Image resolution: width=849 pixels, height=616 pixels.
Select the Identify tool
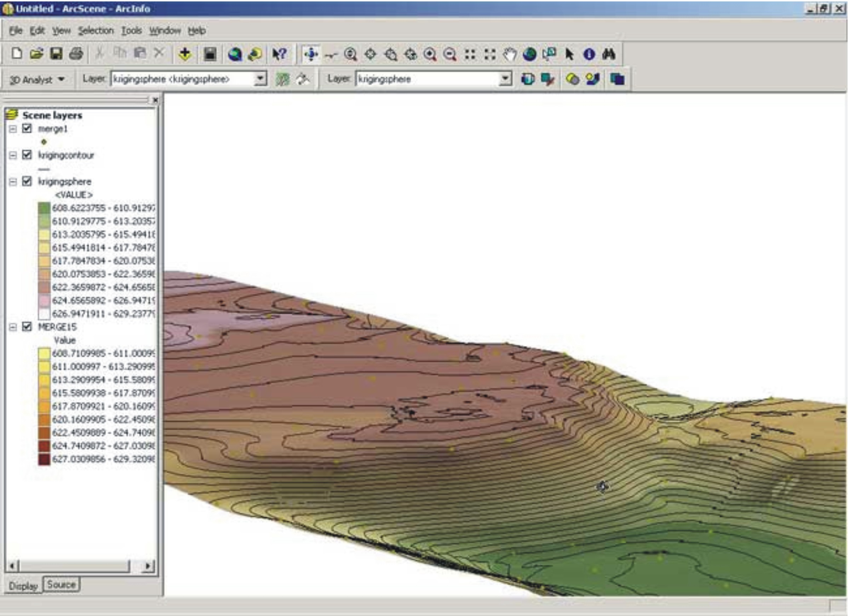coord(589,54)
